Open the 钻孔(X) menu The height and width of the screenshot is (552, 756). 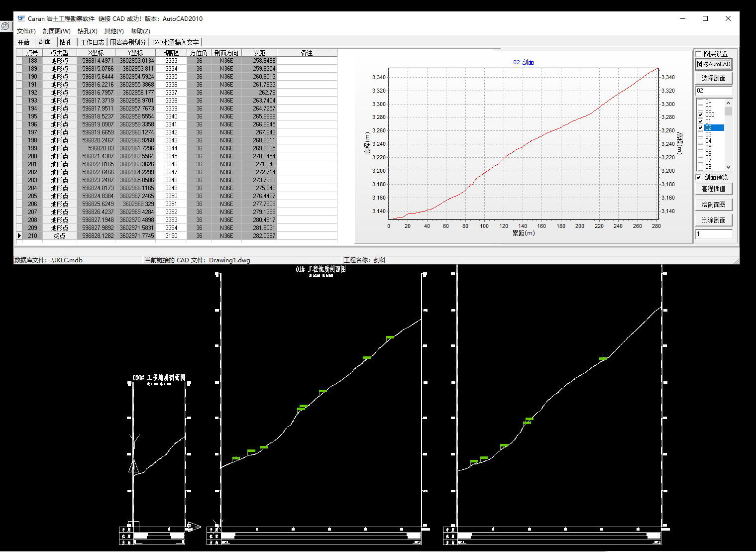click(x=87, y=31)
